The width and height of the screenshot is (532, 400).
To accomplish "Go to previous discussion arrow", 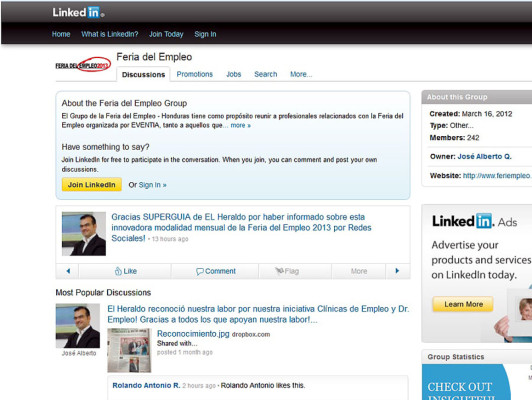I will tap(68, 271).
